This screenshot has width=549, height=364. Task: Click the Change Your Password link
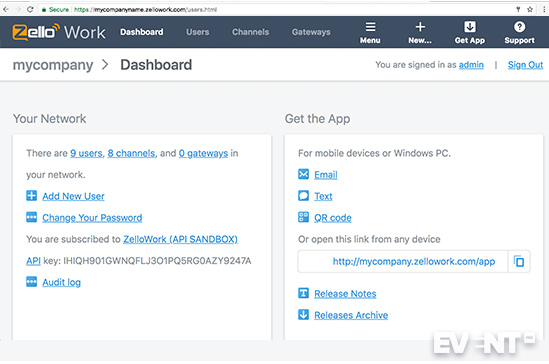tap(92, 218)
